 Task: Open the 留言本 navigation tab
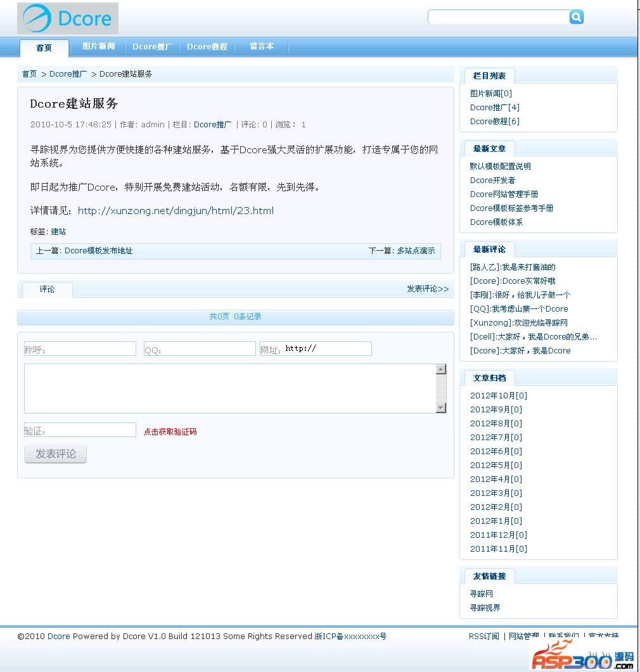262,46
